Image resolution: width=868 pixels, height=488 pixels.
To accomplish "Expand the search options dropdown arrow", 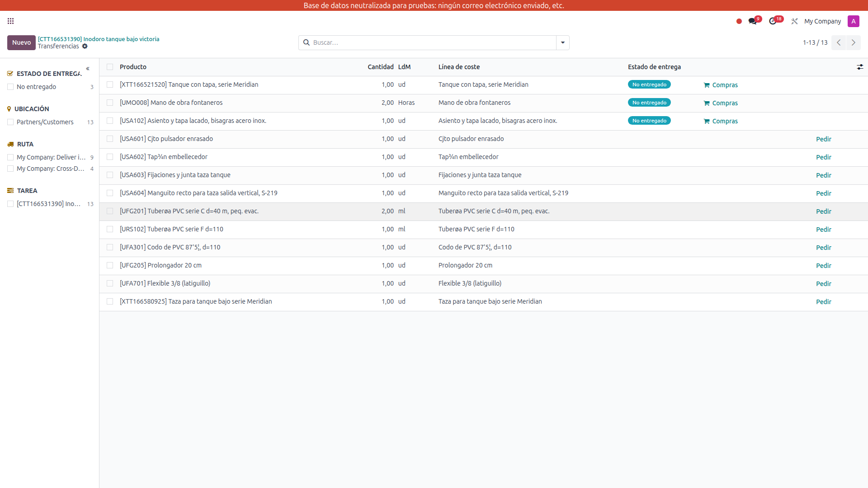I will coord(563,42).
